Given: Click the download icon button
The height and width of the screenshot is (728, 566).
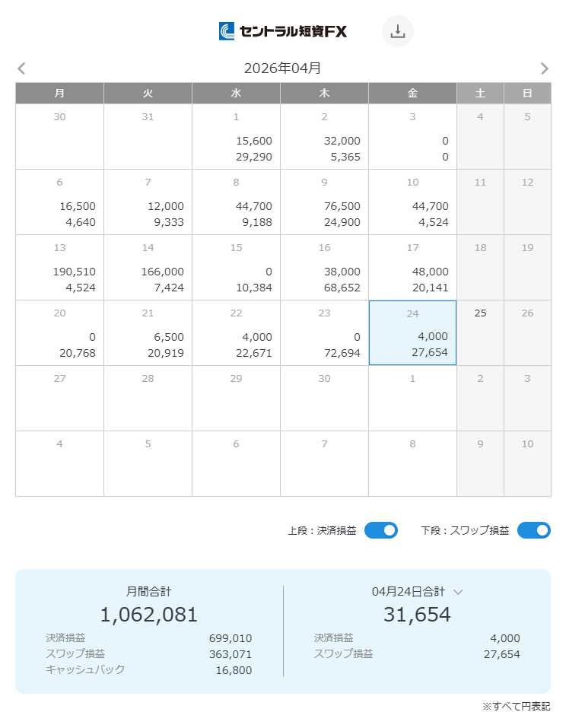Looking at the screenshot, I should 397,31.
